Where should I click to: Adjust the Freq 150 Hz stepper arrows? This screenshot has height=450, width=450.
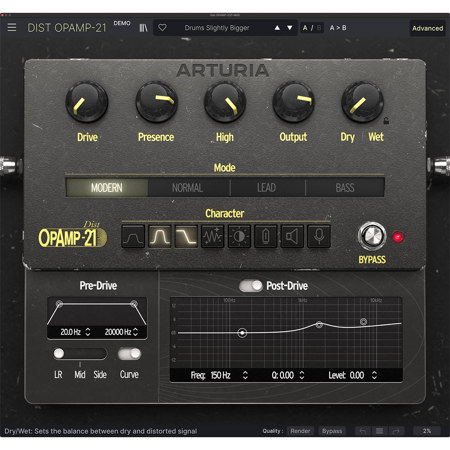[245, 375]
